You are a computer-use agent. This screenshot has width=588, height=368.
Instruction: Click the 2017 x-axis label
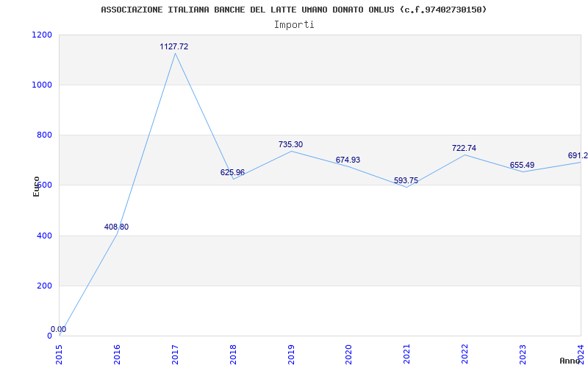pos(175,354)
